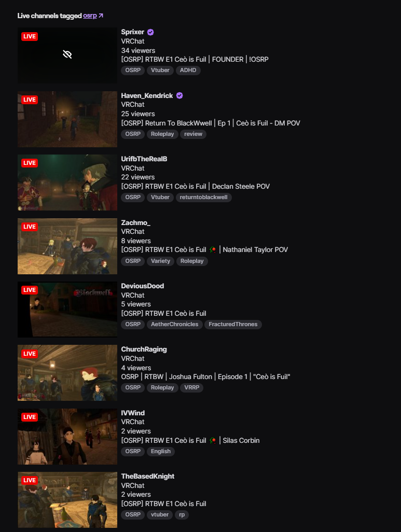
Task: Click the hidden-preview eye icon on Sprixer's thumbnail
Action: click(x=67, y=54)
